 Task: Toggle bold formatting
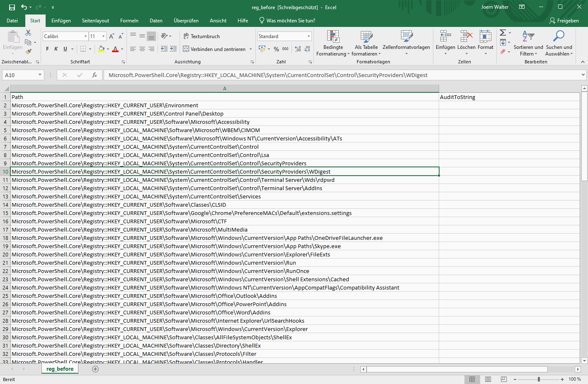pos(47,49)
